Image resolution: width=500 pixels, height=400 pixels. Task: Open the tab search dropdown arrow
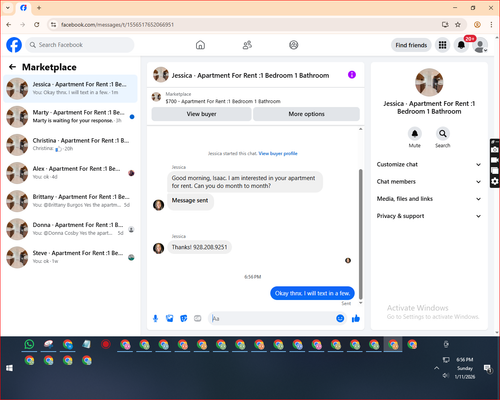pyautogui.click(x=8, y=8)
